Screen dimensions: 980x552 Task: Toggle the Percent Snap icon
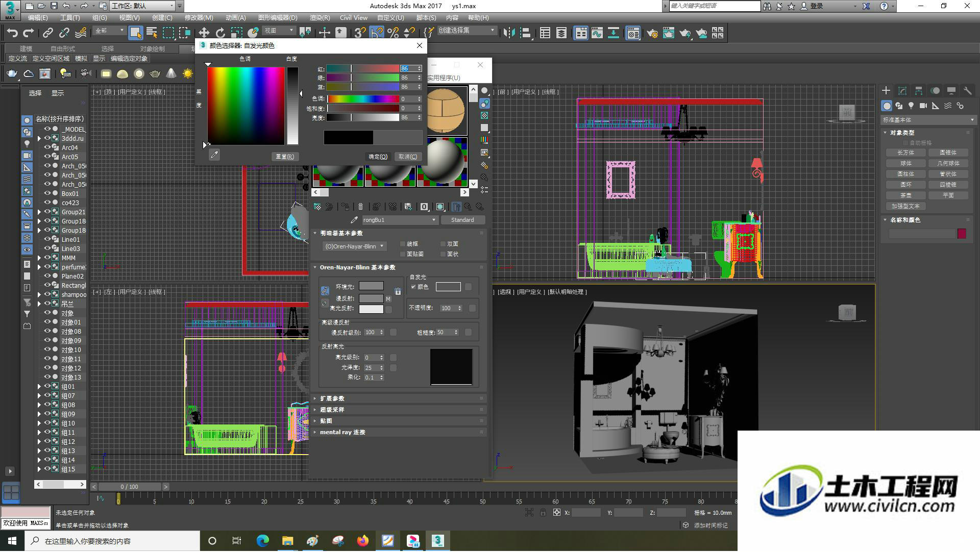(x=393, y=33)
